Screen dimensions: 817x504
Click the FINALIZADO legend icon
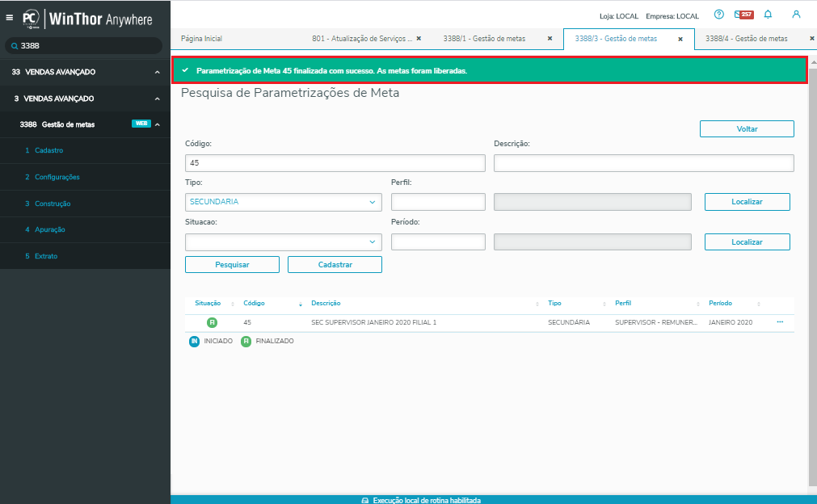tap(246, 341)
